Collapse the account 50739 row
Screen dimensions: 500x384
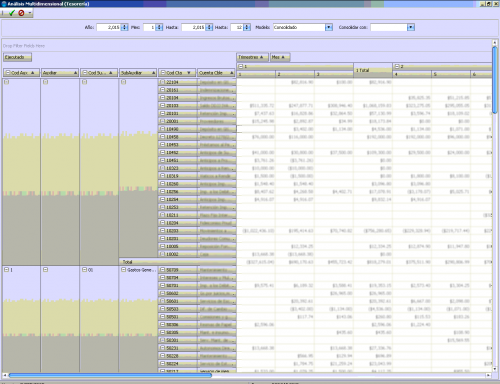click(162, 270)
